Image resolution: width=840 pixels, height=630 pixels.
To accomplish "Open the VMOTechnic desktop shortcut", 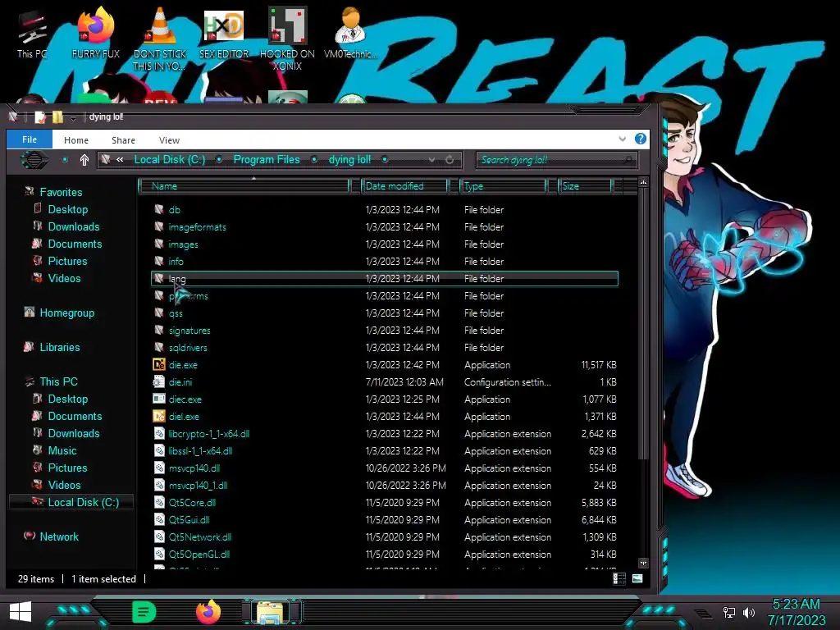I will [x=351, y=32].
